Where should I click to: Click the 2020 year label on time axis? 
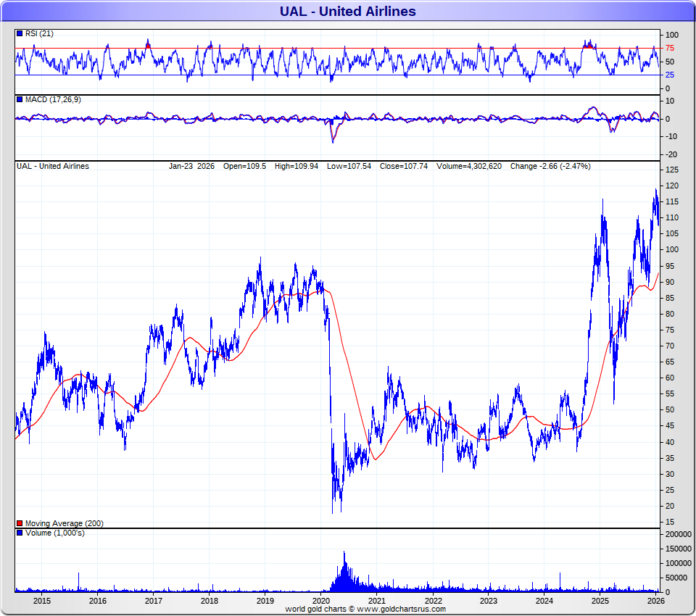point(321,601)
